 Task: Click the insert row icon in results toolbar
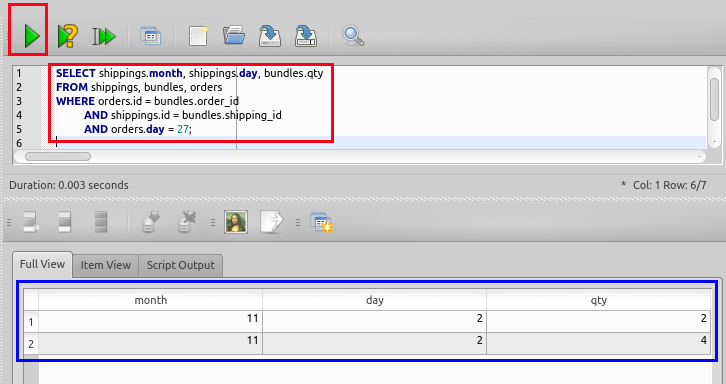pyautogui.click(x=31, y=222)
